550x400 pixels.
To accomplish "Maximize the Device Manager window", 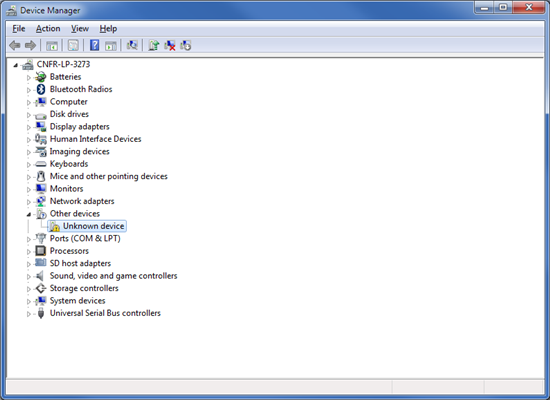I will (503, 7).
